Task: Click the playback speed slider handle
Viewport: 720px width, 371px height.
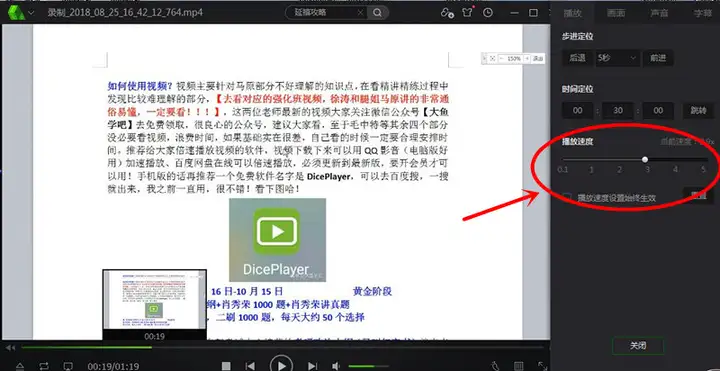Action: tap(645, 159)
